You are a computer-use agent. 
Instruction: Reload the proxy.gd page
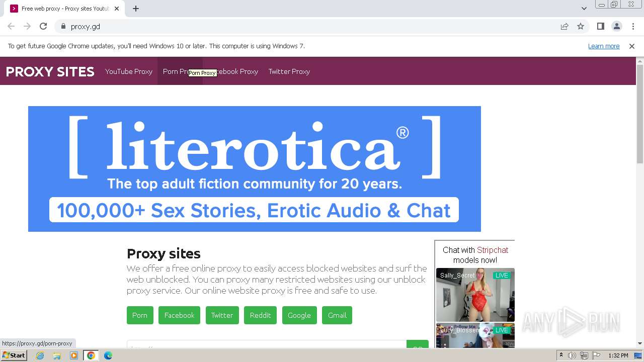click(43, 26)
